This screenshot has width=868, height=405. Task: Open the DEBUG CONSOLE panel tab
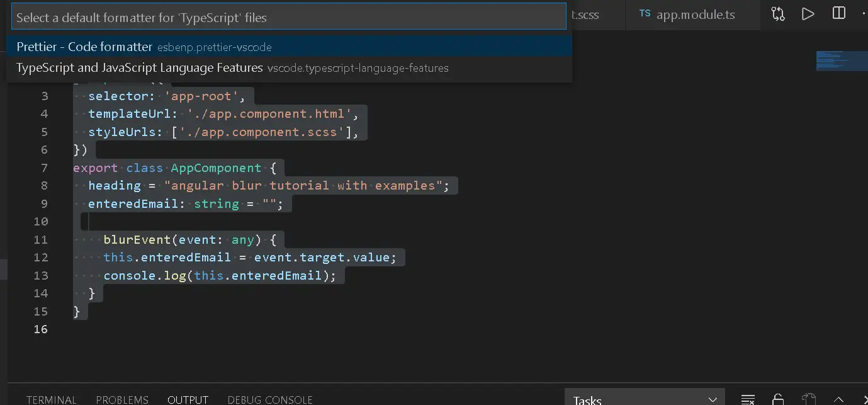point(270,400)
